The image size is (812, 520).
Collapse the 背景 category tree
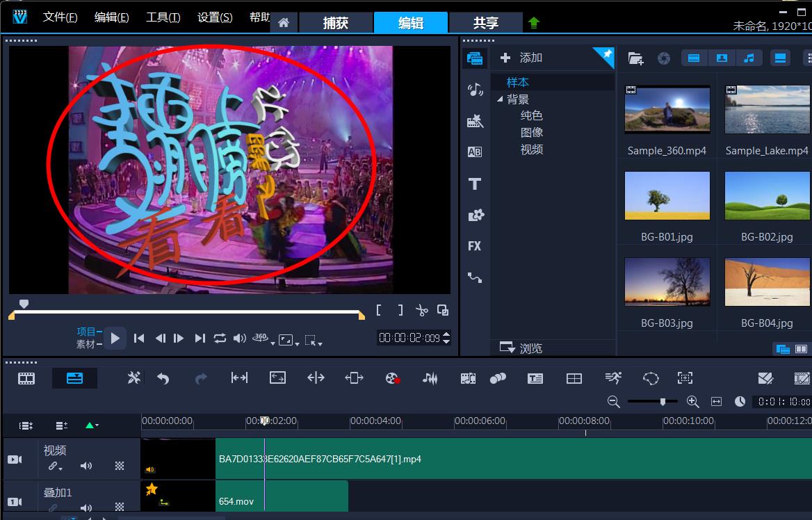pos(499,99)
